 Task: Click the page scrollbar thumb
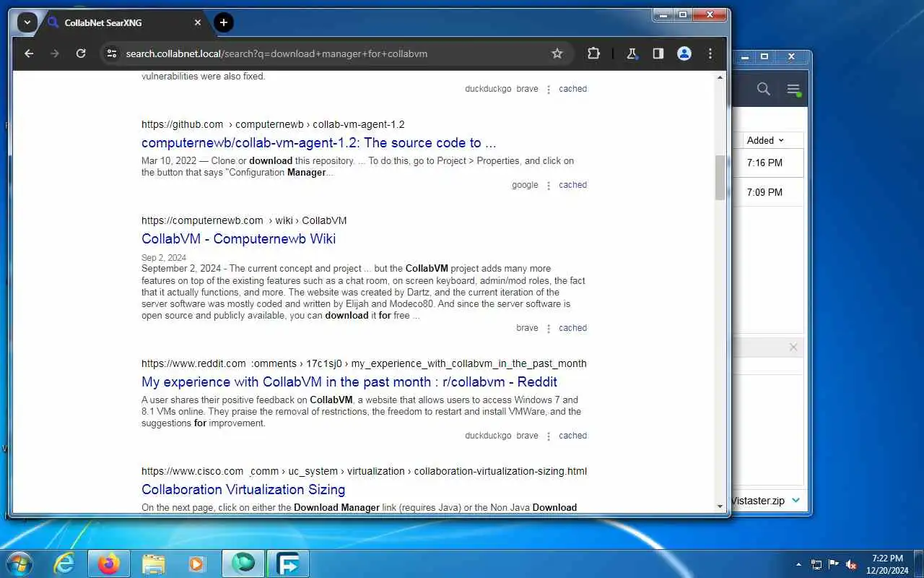pyautogui.click(x=720, y=178)
